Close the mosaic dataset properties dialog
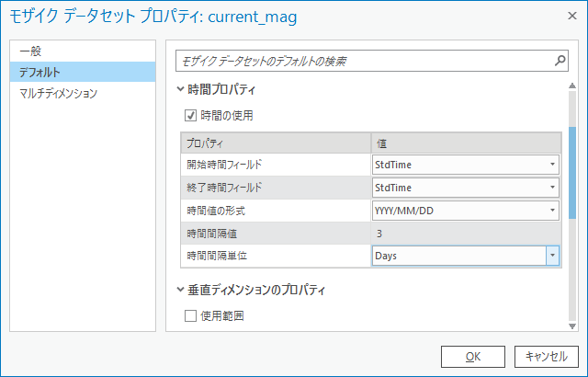The image size is (588, 377). pos(566,17)
